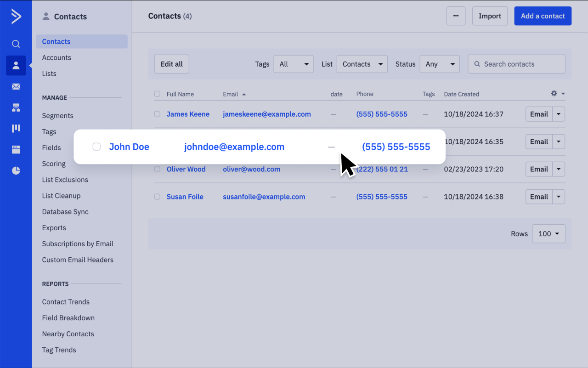Open the ActiveCampaign logo home icon
This screenshot has height=368, width=588.
16,17
